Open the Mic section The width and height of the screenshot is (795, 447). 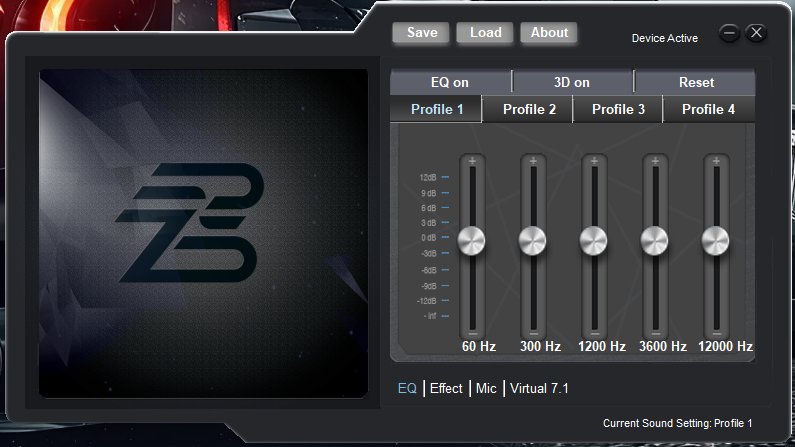[486, 388]
